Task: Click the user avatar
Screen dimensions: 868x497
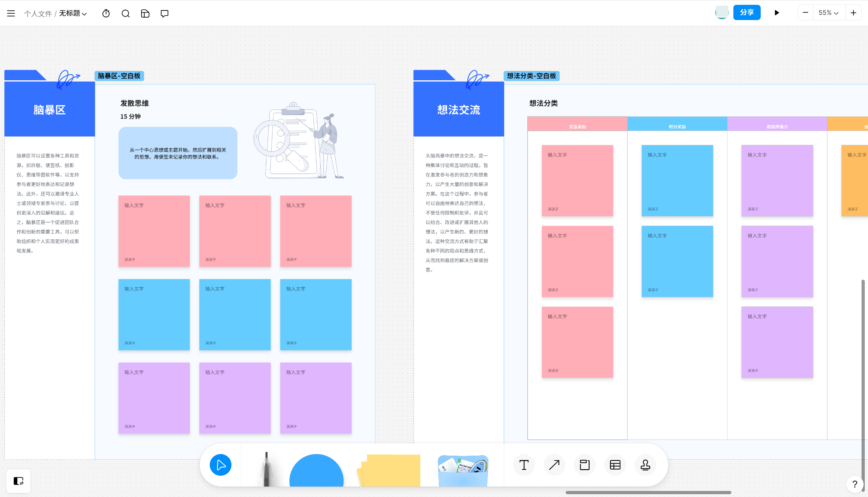Action: coord(722,12)
